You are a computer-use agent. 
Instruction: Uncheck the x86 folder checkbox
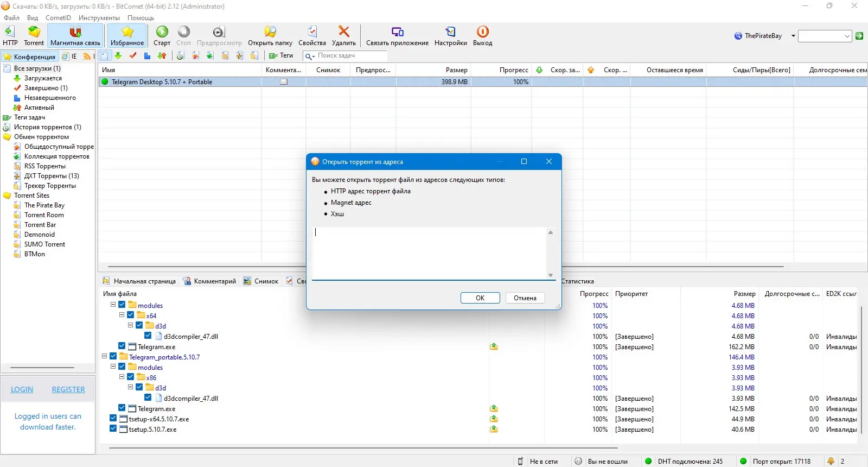pos(131,377)
